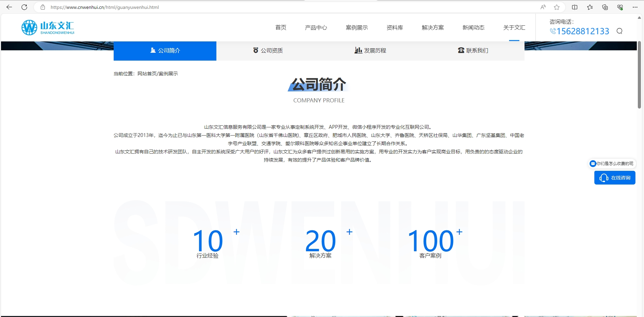644x317 pixels.
Task: Click the 网站首页/案例展示 breadcrumb link
Action: click(x=158, y=74)
